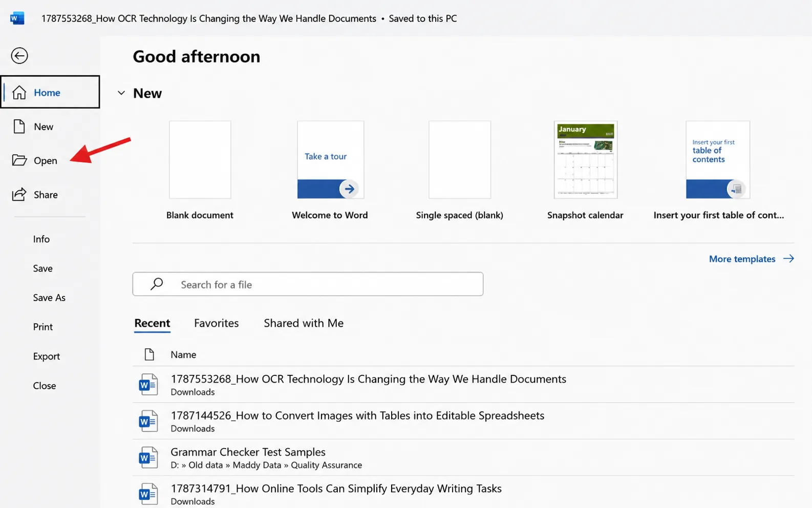
Task: Click the New blank page icon
Action: (19, 126)
